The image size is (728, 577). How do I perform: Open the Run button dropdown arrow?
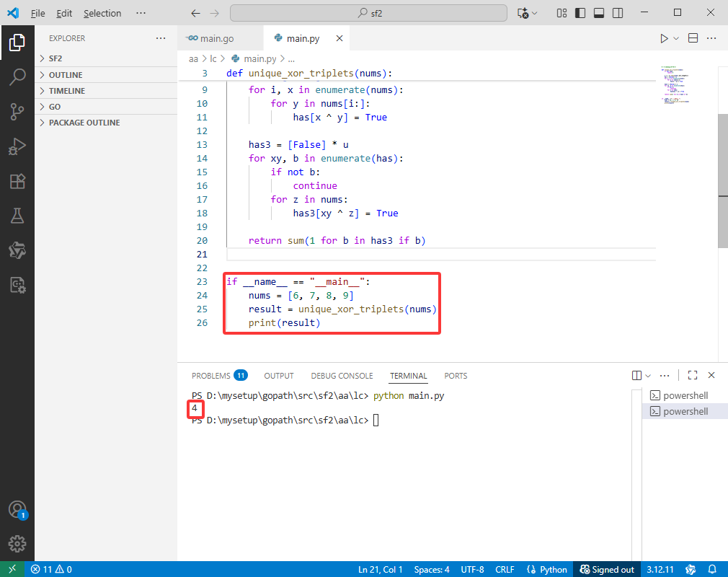click(676, 38)
